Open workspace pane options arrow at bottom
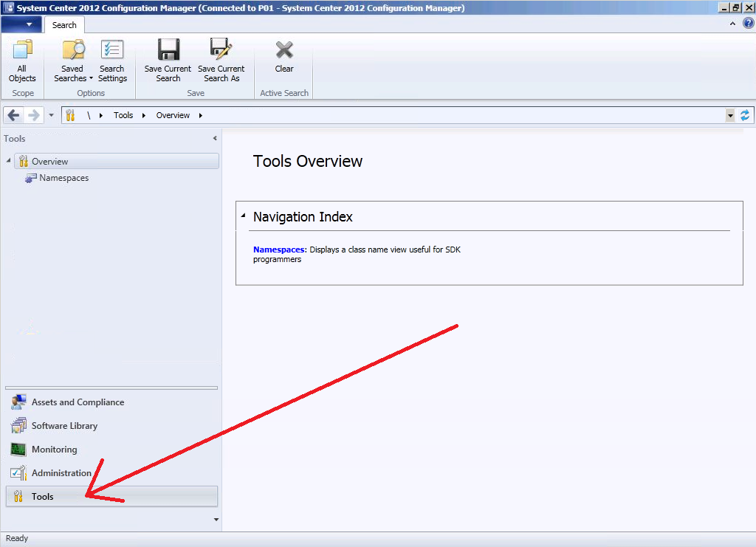The image size is (756, 547). click(x=216, y=520)
